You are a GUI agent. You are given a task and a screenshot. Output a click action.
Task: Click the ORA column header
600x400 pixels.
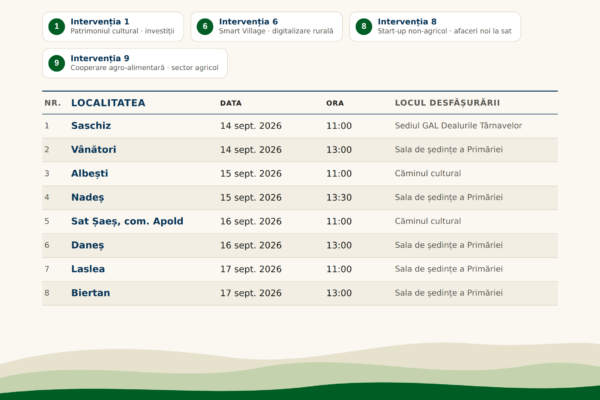[x=335, y=103]
